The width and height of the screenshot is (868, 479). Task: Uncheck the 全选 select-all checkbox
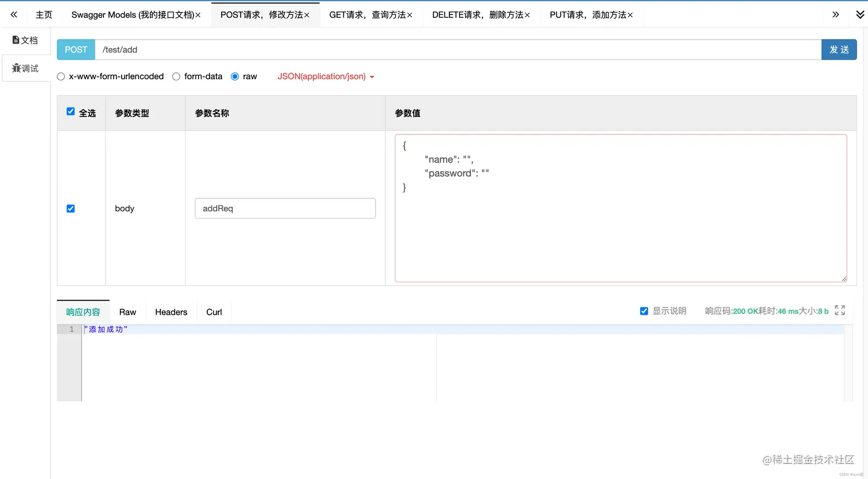point(71,111)
